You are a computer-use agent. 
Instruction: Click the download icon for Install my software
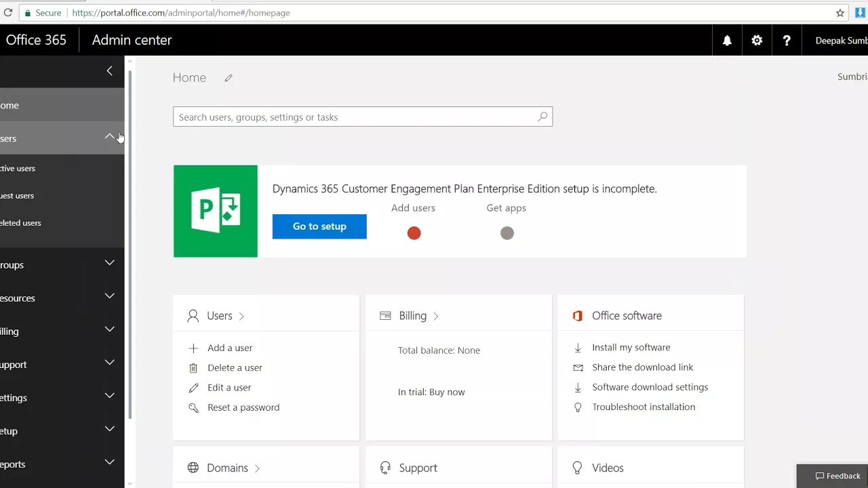(578, 348)
